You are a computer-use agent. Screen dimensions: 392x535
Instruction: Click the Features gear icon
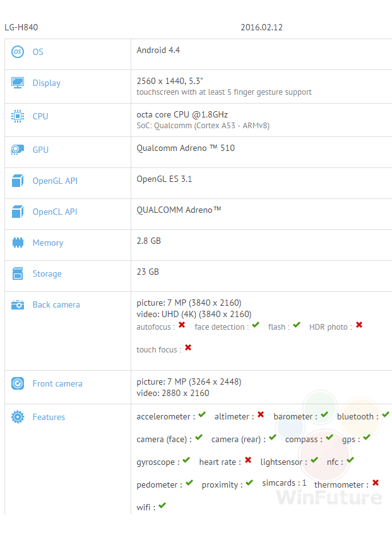point(18,417)
